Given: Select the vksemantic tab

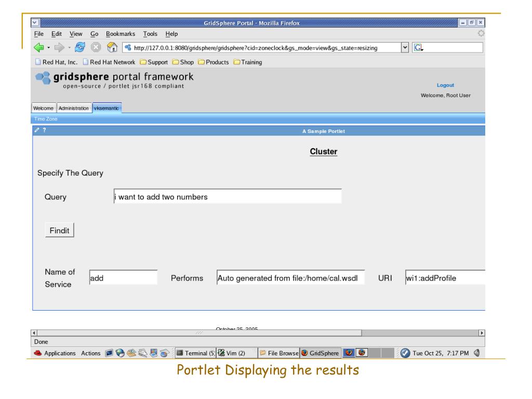Looking at the screenshot, I should tap(107, 108).
